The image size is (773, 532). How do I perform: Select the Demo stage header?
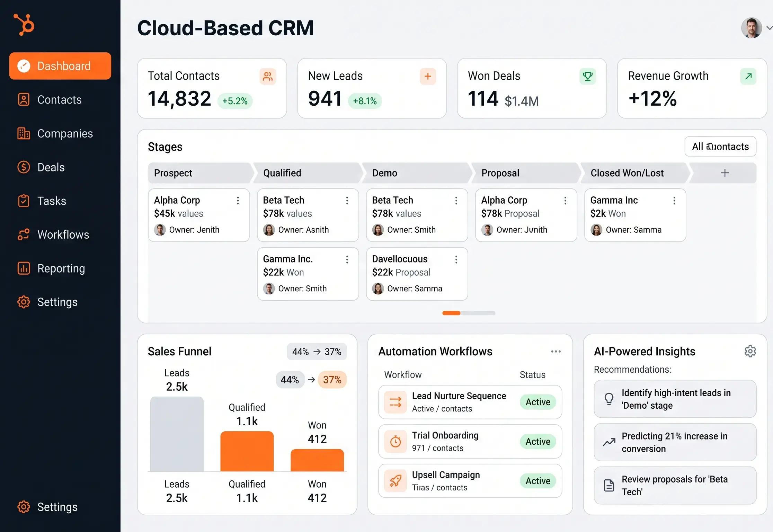(417, 173)
